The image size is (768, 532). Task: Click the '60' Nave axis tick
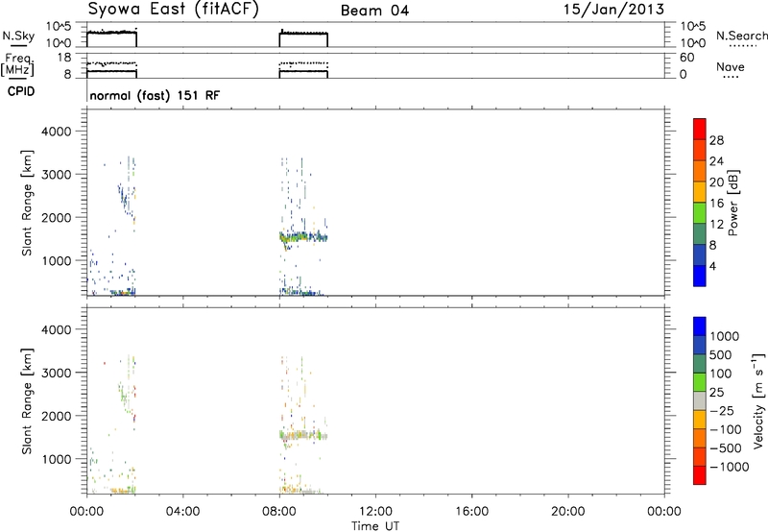(687, 58)
